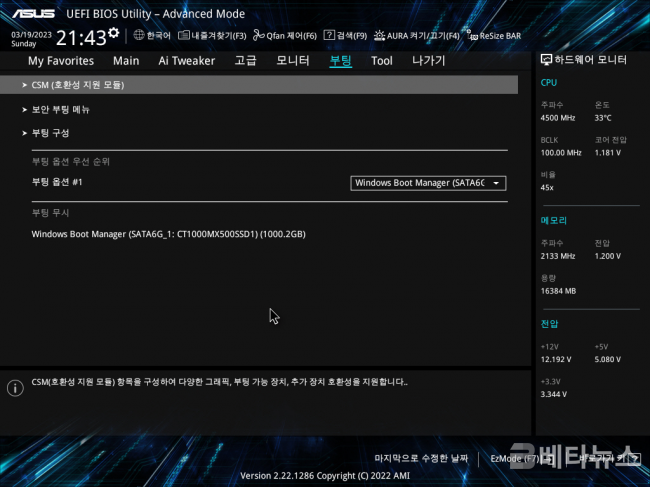Open the 고급 (Advanced) tab
The height and width of the screenshot is (487, 650).
[245, 61]
